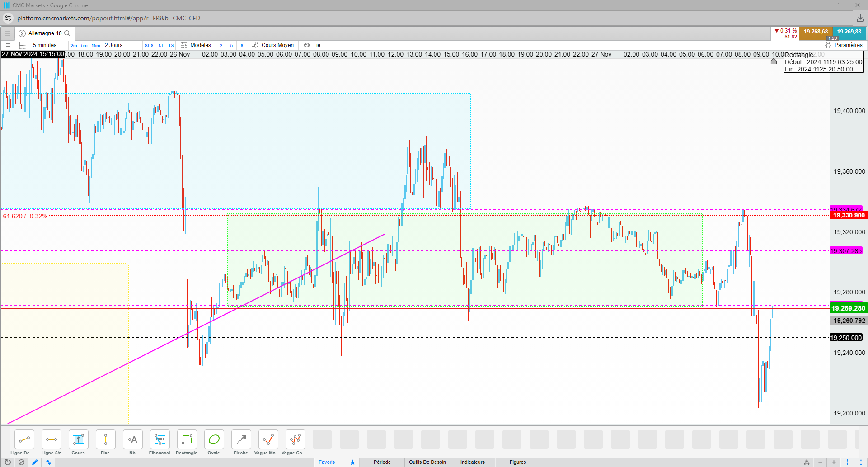Toggle the Lié linked chart option
The width and height of the screenshot is (868, 467).
[312, 45]
